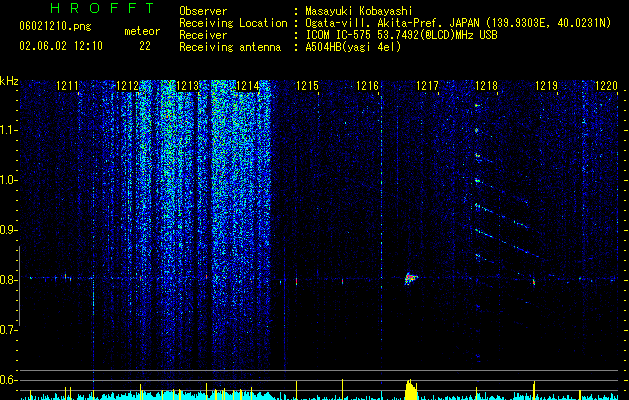Click the bright meteor echo blob near 1217

coord(410,278)
